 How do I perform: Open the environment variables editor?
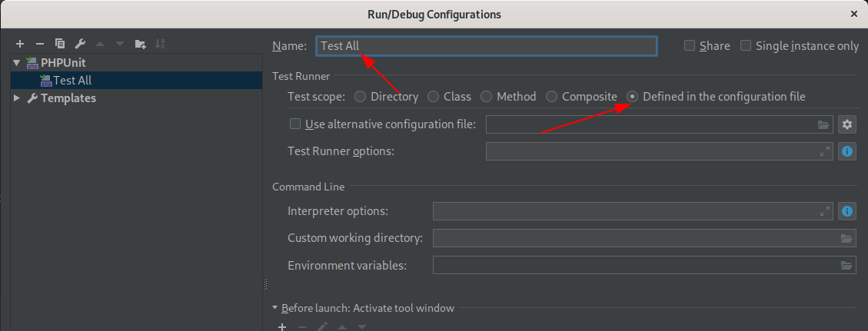(846, 265)
